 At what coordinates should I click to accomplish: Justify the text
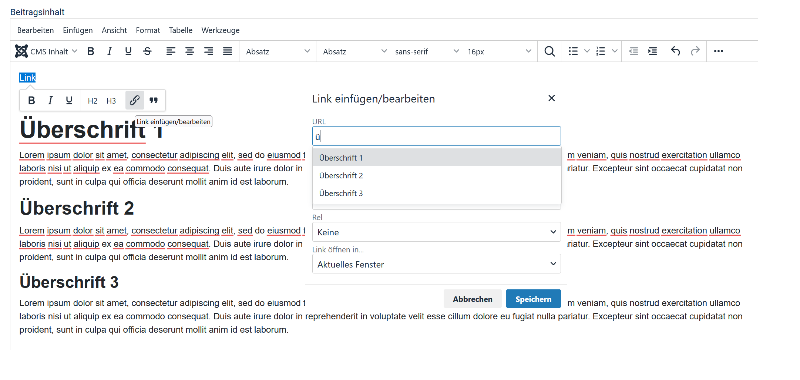(228, 51)
